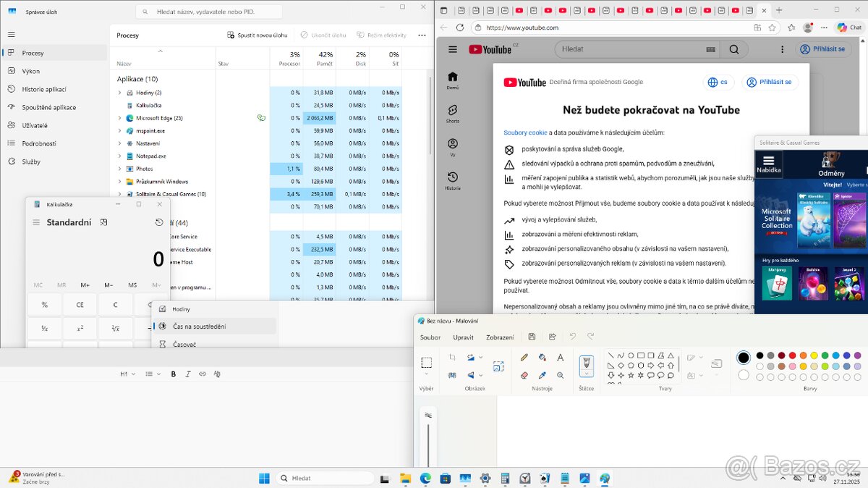The image size is (868, 488).
Task: Pick the red color swatch in Paint
Action: click(793, 356)
